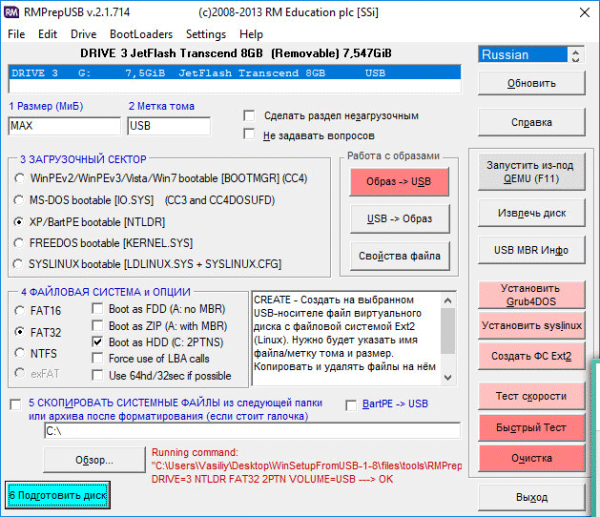Click the volume label field containing USB
This screenshot has height=517, width=600.
point(169,126)
